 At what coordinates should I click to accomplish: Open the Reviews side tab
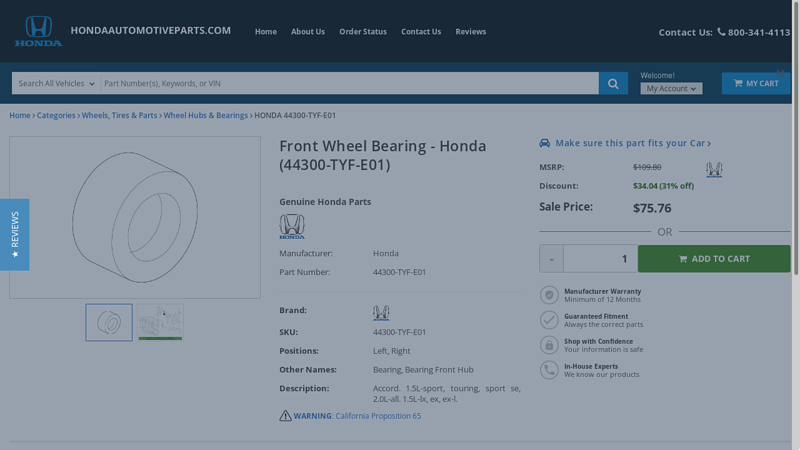click(14, 234)
